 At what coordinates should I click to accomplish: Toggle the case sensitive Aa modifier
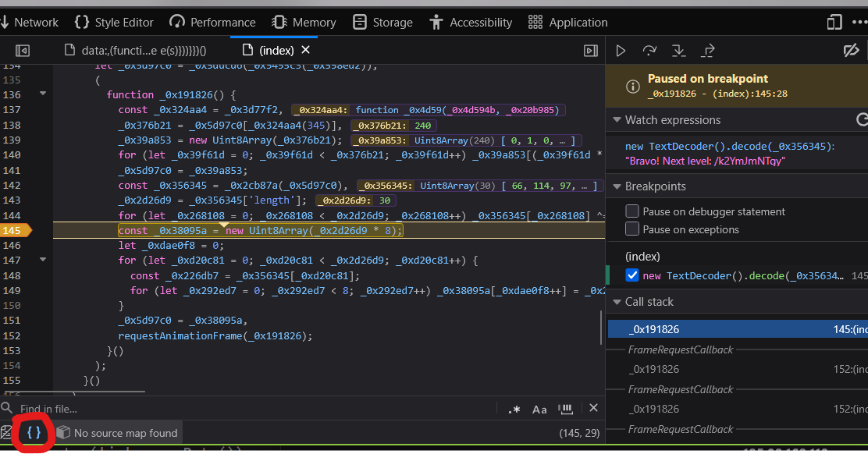pyautogui.click(x=539, y=410)
